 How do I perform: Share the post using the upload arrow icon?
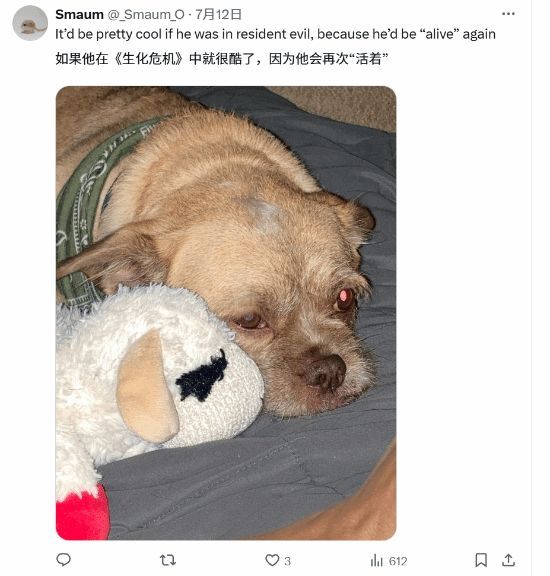(508, 560)
